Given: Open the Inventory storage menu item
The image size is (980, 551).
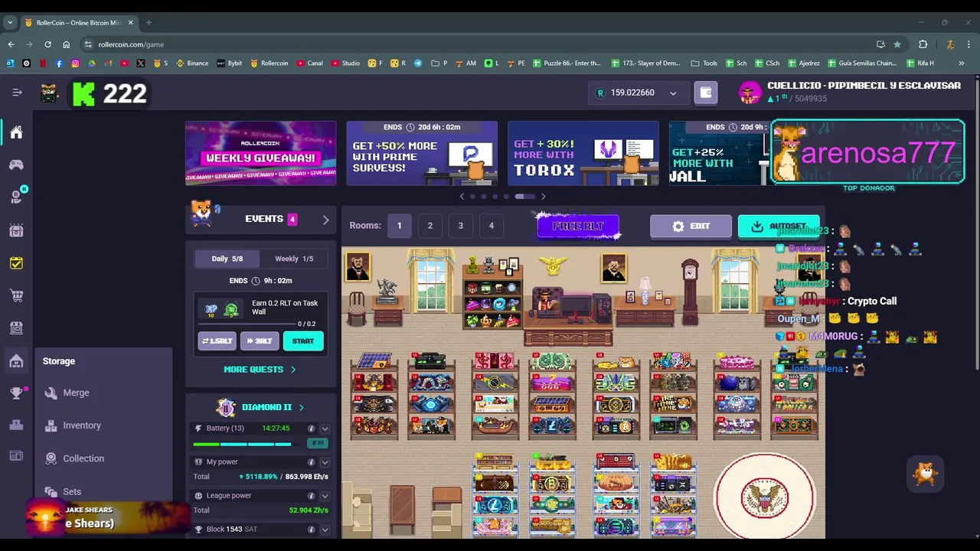Looking at the screenshot, I should point(82,425).
